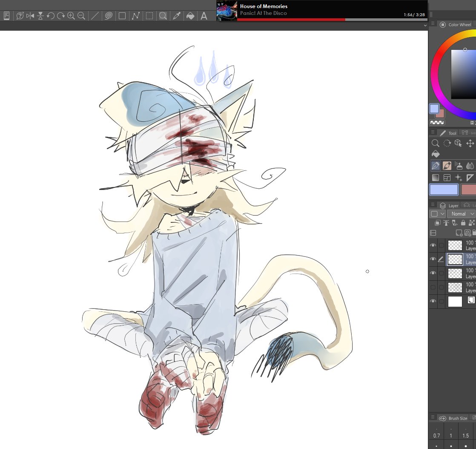The height and width of the screenshot is (449, 476).
Task: Hide the white Paper layer
Action: [433, 301]
